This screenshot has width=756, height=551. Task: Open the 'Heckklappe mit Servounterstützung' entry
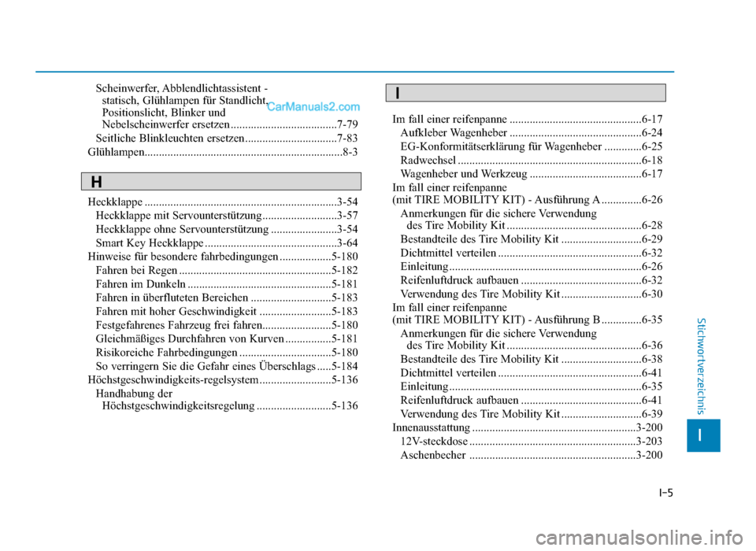[227, 216]
